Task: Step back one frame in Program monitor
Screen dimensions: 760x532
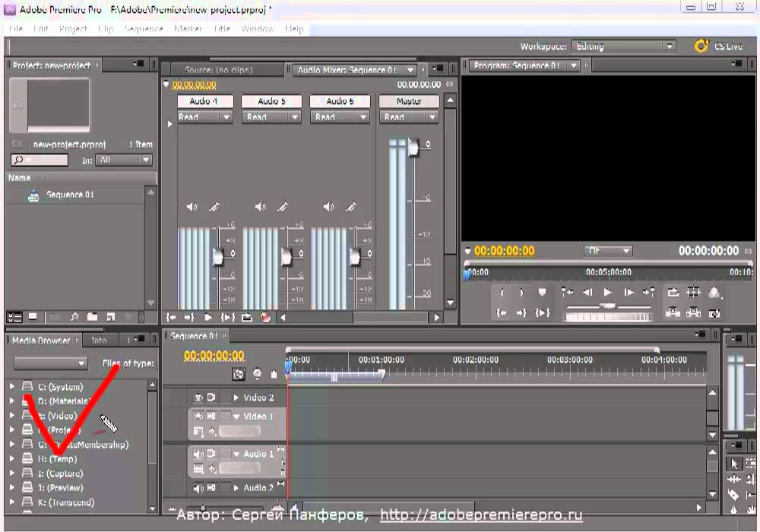Action: (x=587, y=292)
